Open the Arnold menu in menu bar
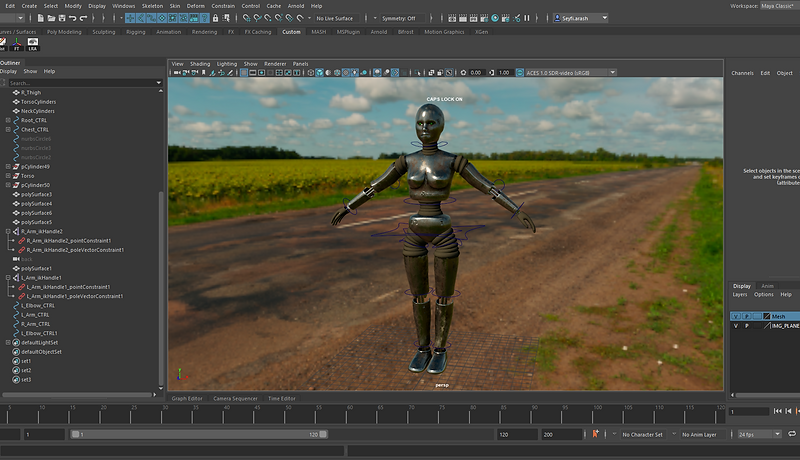This screenshot has height=460, width=800. 295,6
